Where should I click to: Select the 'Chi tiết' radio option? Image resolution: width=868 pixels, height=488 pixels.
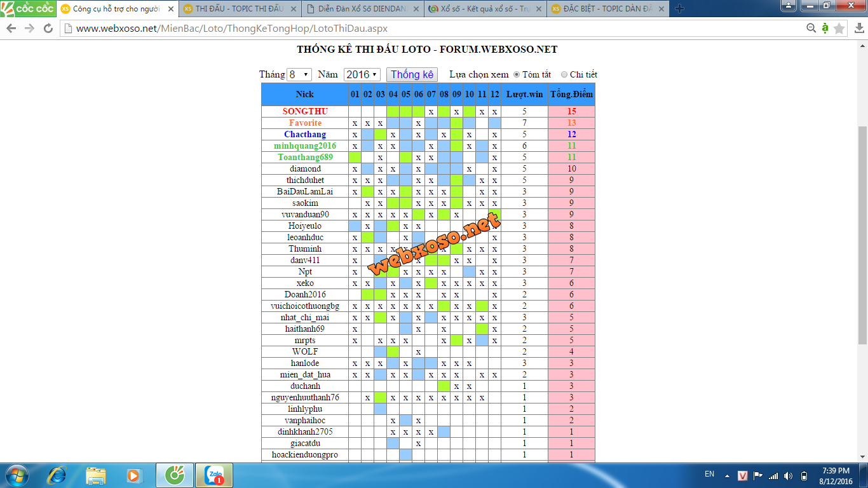[x=564, y=74]
